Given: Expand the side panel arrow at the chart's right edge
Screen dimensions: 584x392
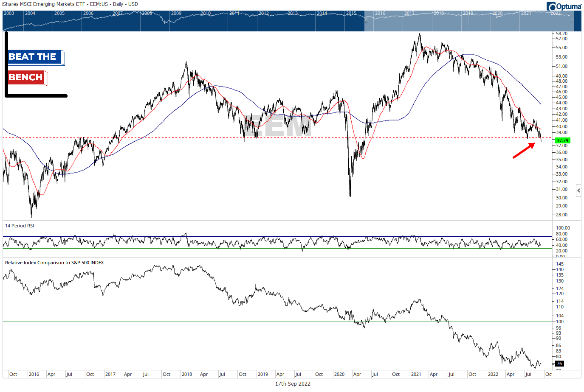Looking at the screenshot, I should 578,190.
